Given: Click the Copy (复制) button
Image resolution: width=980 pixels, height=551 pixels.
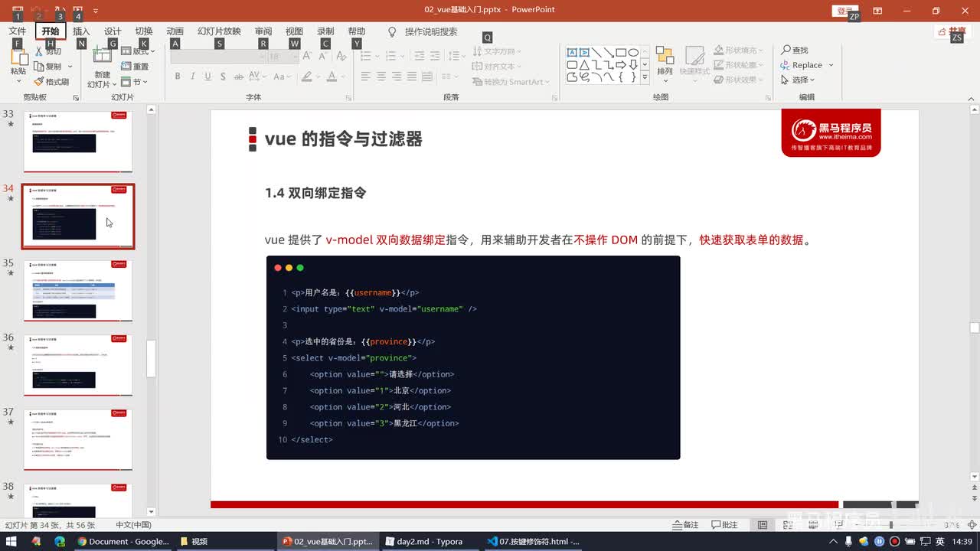Looking at the screenshot, I should (48, 67).
